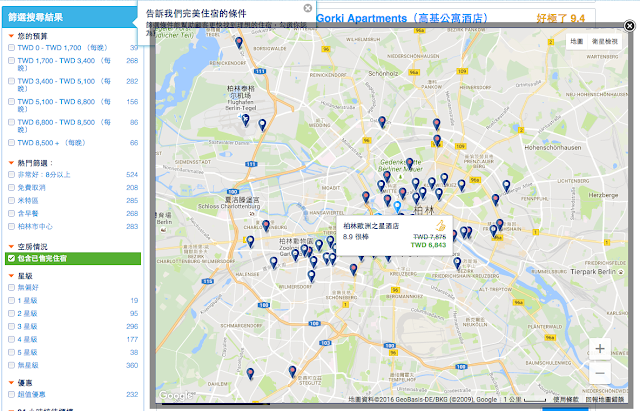Check 3 星級 filter
640x411 pixels.
point(11,327)
